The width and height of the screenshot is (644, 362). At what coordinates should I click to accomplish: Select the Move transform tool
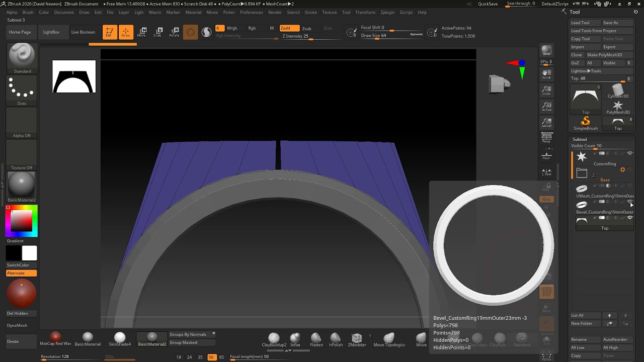tap(142, 32)
